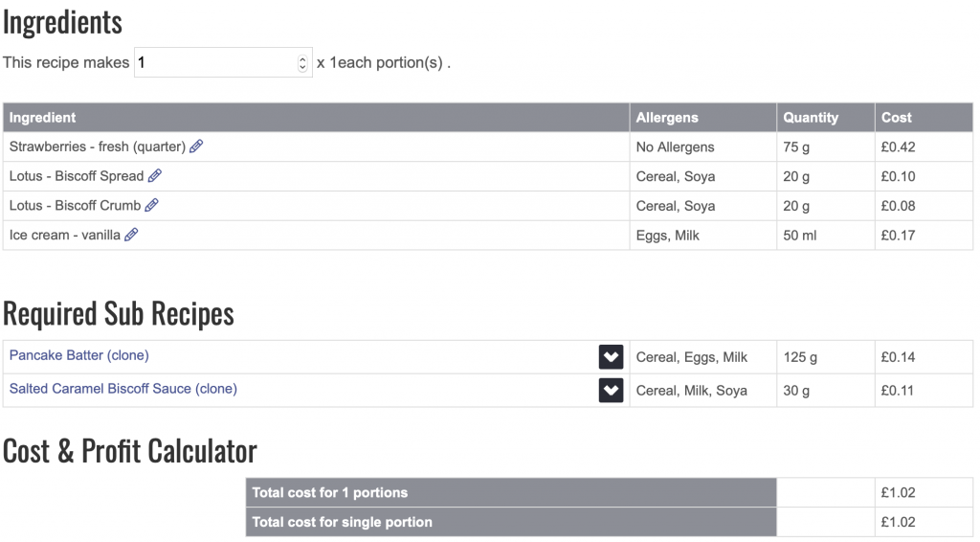Click pencil icon next to Lotus Biscoff Spread
This screenshot has width=980, height=542.
[155, 175]
